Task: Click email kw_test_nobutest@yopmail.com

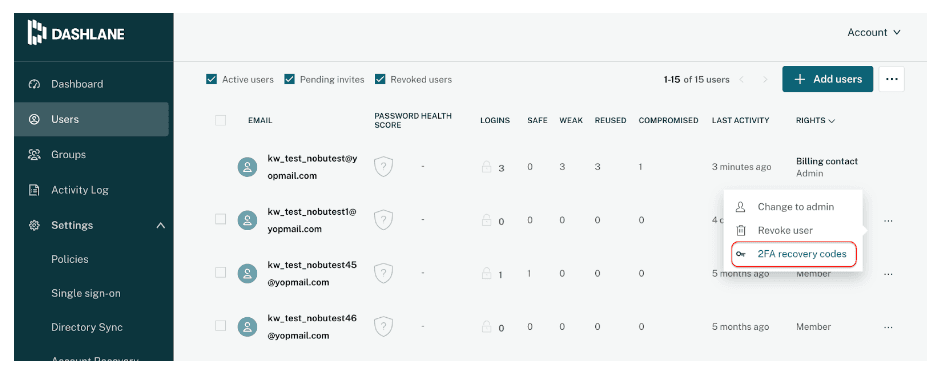Action: [312, 167]
